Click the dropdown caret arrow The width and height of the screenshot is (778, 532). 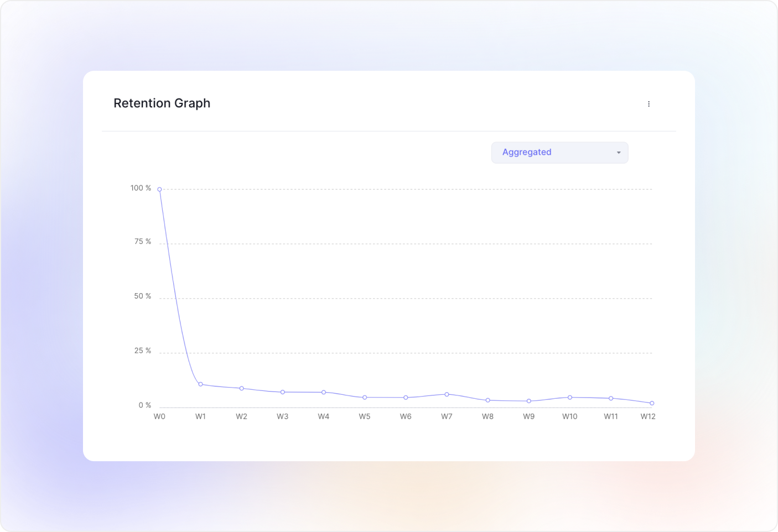click(619, 153)
